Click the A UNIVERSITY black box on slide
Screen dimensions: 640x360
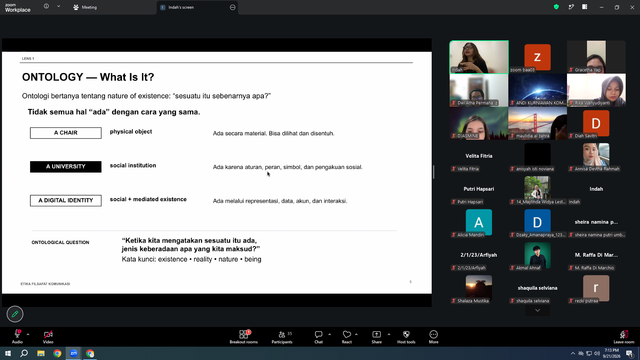coord(66,167)
